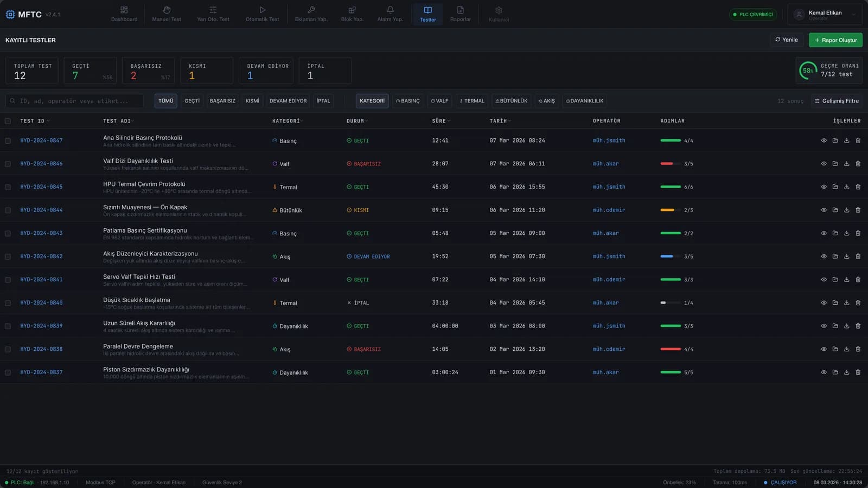The height and width of the screenshot is (488, 868).
Task: Open Kemal Etikan user menu dropdown
Action: [825, 15]
